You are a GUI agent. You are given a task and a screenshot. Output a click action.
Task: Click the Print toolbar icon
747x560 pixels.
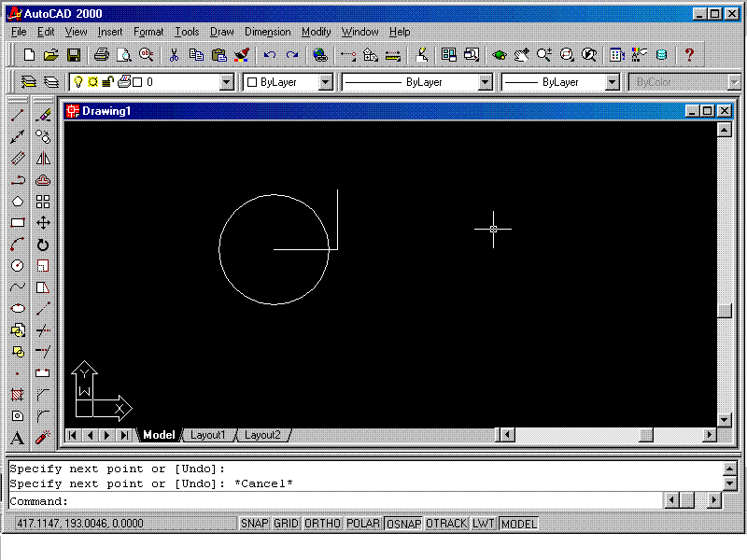pos(101,55)
